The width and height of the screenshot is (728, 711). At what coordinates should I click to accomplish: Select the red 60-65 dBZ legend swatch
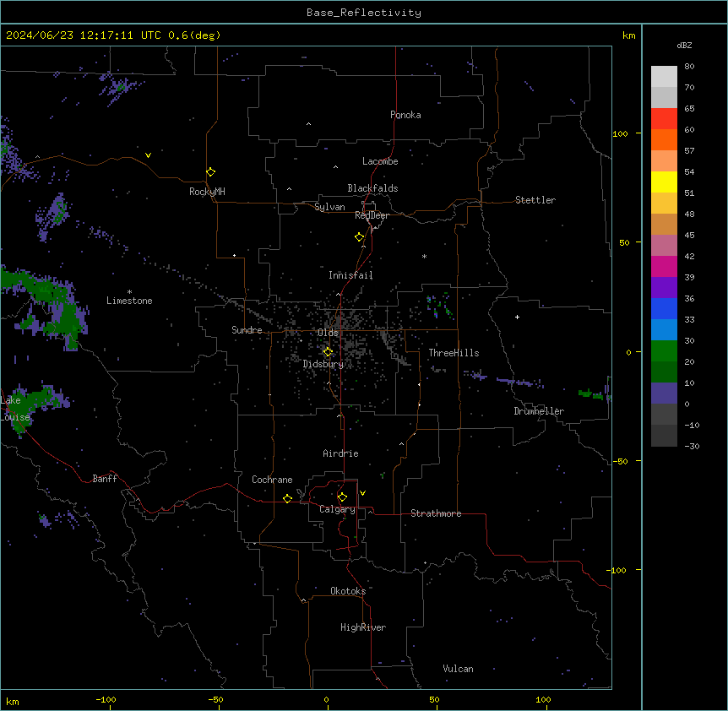coord(664,118)
